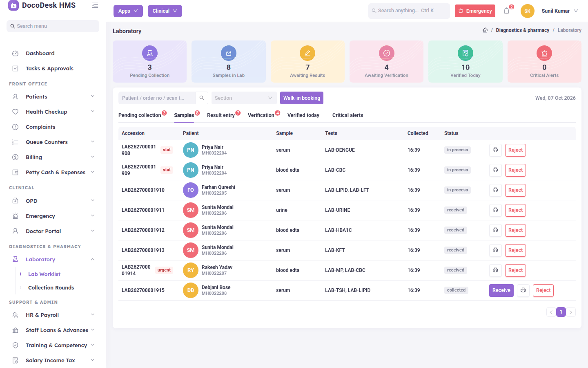Click the Critical Alerts siren card icon
The image size is (588, 368).
pos(544,53)
